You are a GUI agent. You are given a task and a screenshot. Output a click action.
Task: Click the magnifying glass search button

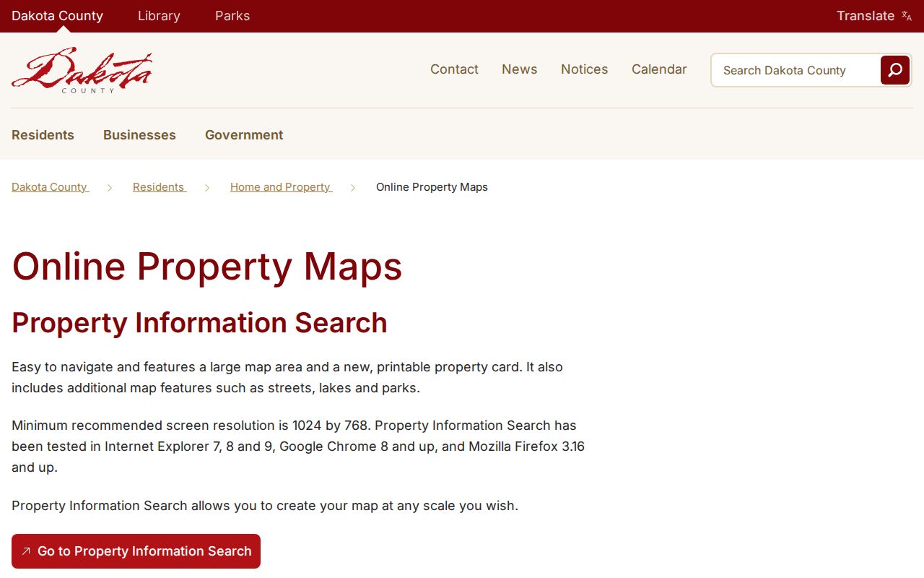[x=895, y=70]
